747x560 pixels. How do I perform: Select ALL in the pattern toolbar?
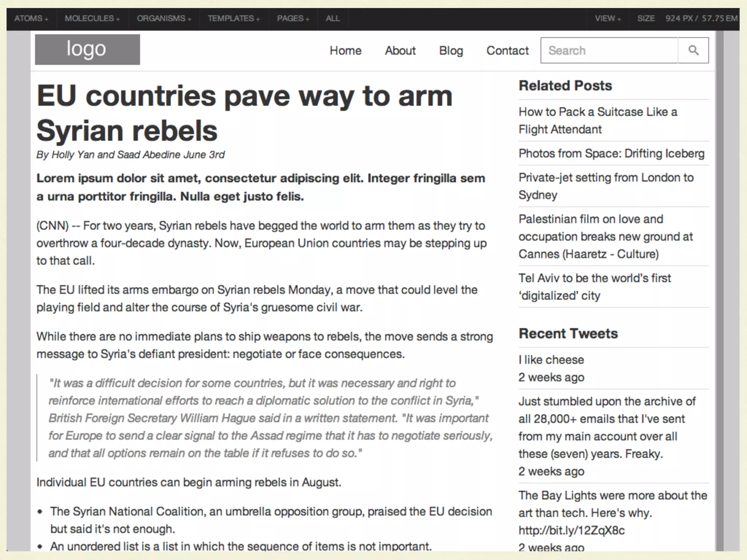point(332,19)
